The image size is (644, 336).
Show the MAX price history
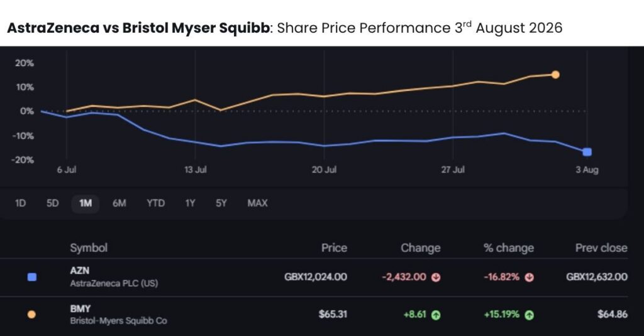pos(257,203)
